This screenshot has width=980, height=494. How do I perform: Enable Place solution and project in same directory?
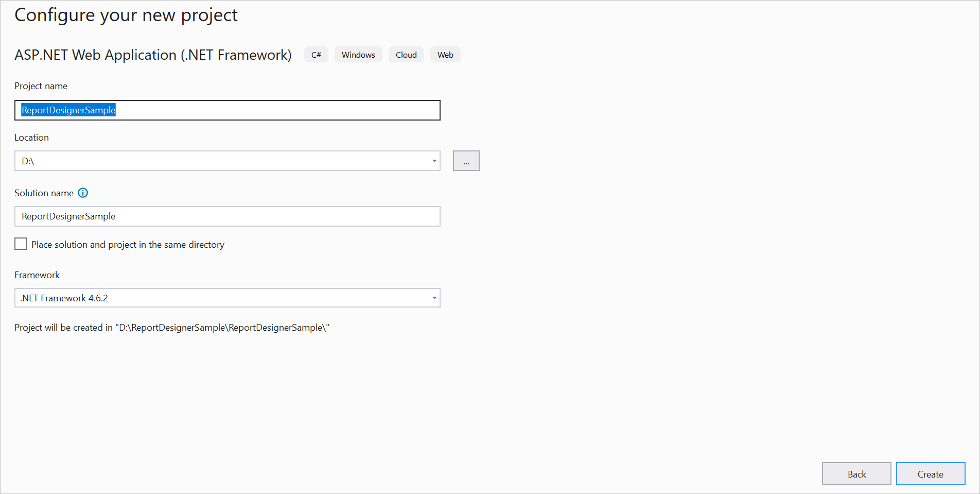21,244
